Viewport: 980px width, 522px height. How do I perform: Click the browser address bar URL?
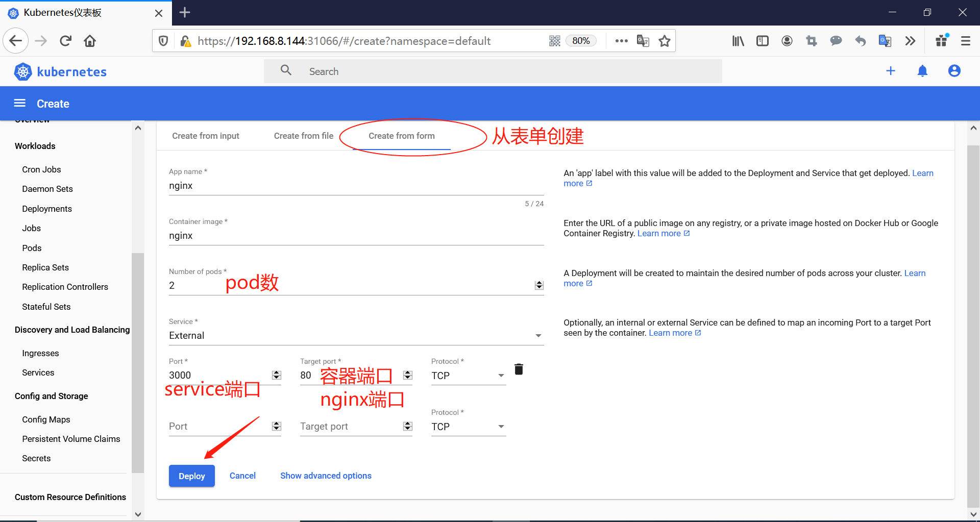[x=344, y=41]
